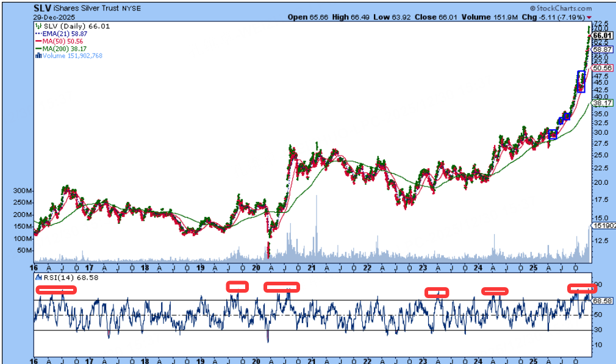The width and height of the screenshot is (616, 364).
Task: Click the 150M volume axis label
Action: pyautogui.click(x=23, y=227)
